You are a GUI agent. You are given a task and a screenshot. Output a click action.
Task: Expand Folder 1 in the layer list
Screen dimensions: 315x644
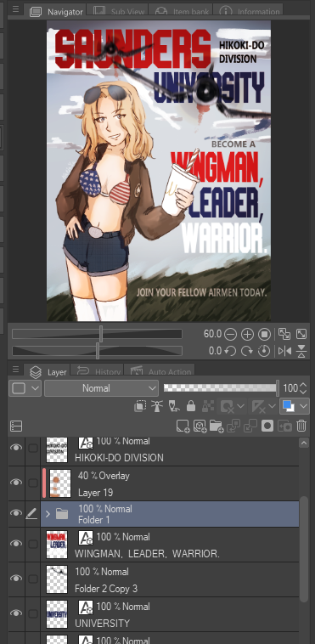point(48,514)
